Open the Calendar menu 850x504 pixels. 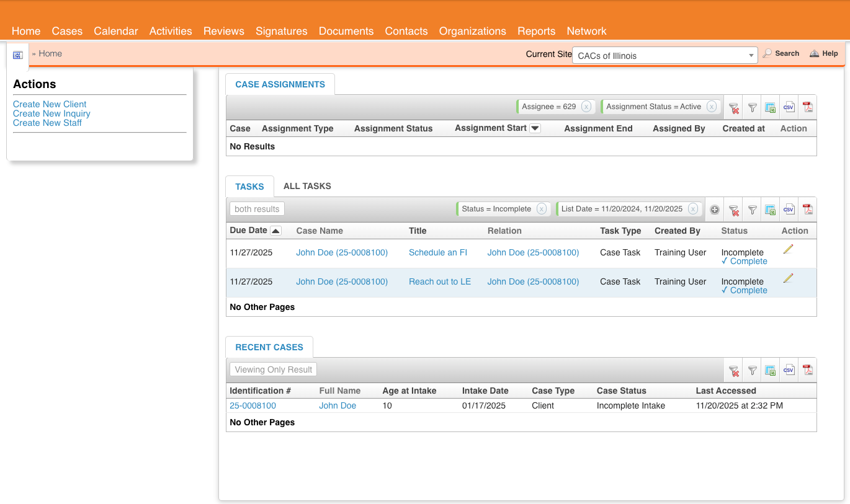point(116,31)
